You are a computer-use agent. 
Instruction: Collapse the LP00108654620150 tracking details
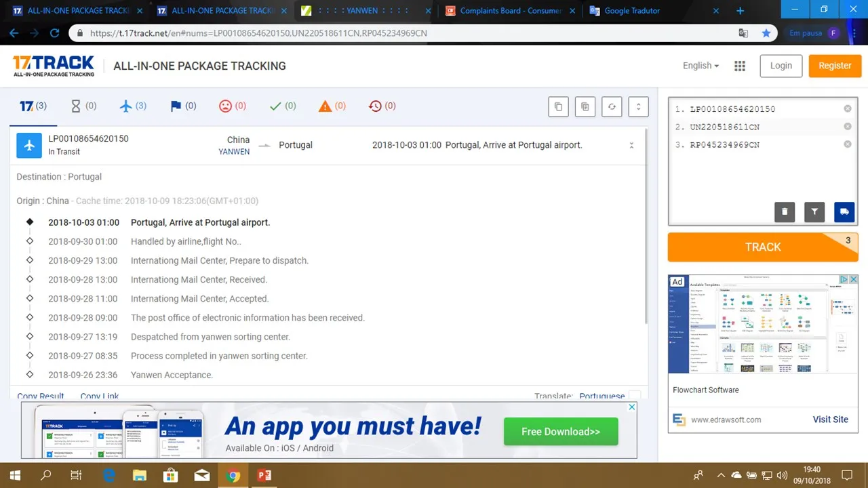(x=631, y=145)
